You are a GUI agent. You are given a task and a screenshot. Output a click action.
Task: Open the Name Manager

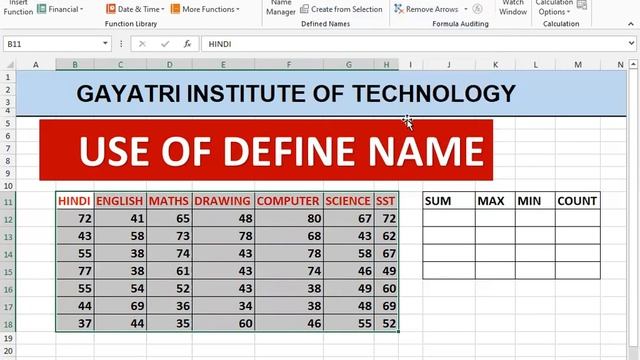coord(281,8)
